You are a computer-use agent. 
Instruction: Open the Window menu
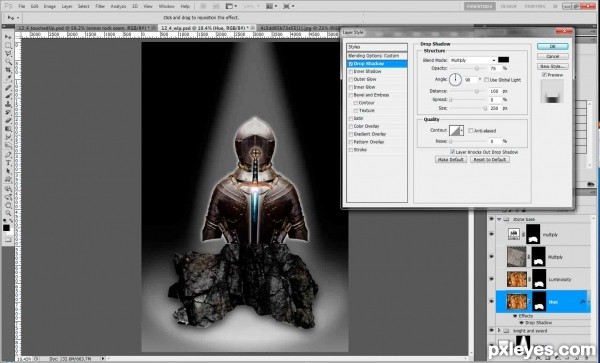pyautogui.click(x=166, y=7)
